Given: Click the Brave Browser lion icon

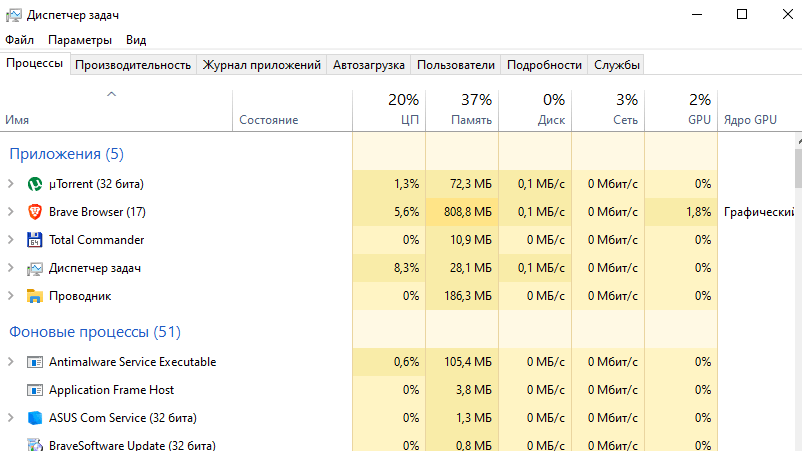Looking at the screenshot, I should (35, 212).
